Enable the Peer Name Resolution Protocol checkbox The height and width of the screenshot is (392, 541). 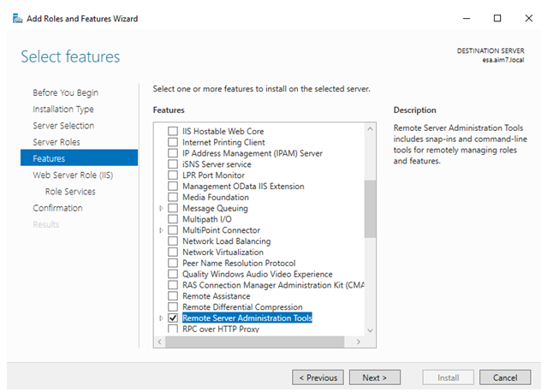point(173,264)
